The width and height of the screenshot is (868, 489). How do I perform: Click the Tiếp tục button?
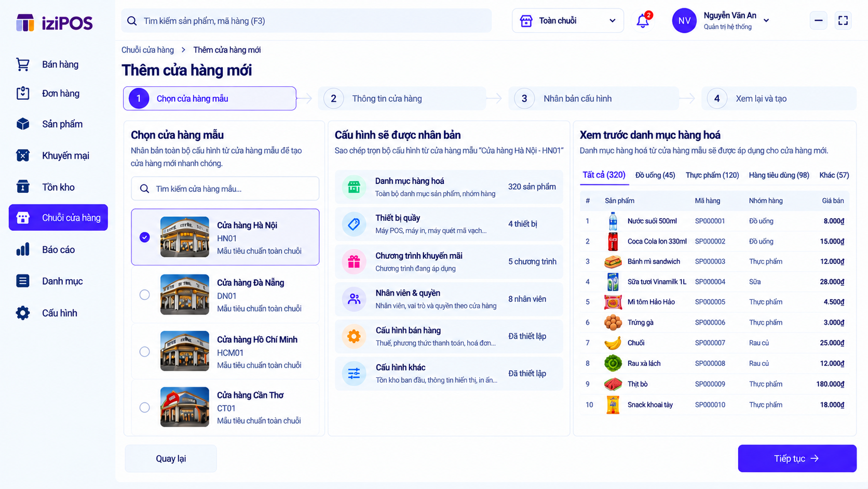797,458
